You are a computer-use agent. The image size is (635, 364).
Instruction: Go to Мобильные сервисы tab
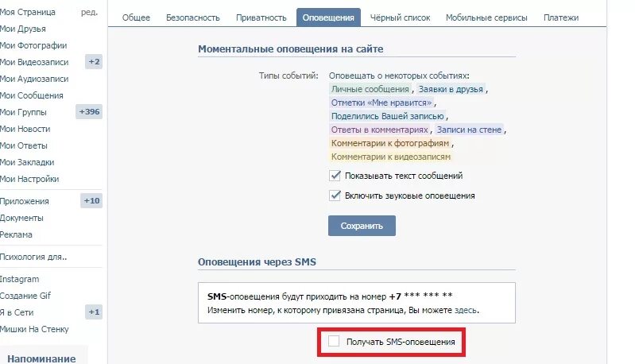point(486,17)
